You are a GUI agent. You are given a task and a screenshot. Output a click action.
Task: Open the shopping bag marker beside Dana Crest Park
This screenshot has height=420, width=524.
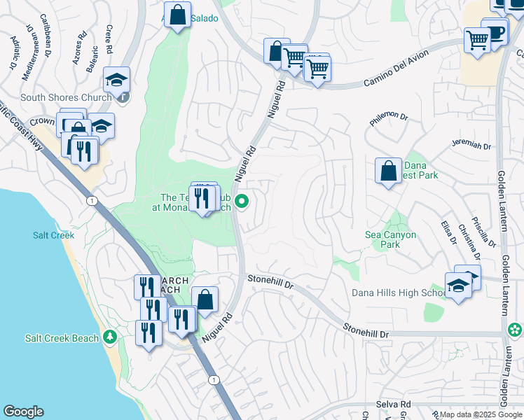pos(388,172)
